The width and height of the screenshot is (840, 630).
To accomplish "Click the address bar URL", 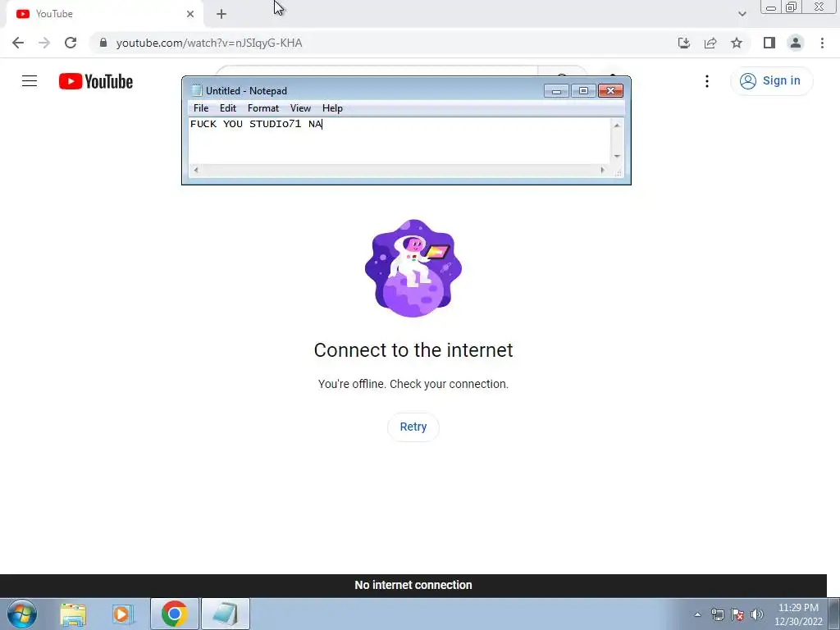I will (209, 43).
